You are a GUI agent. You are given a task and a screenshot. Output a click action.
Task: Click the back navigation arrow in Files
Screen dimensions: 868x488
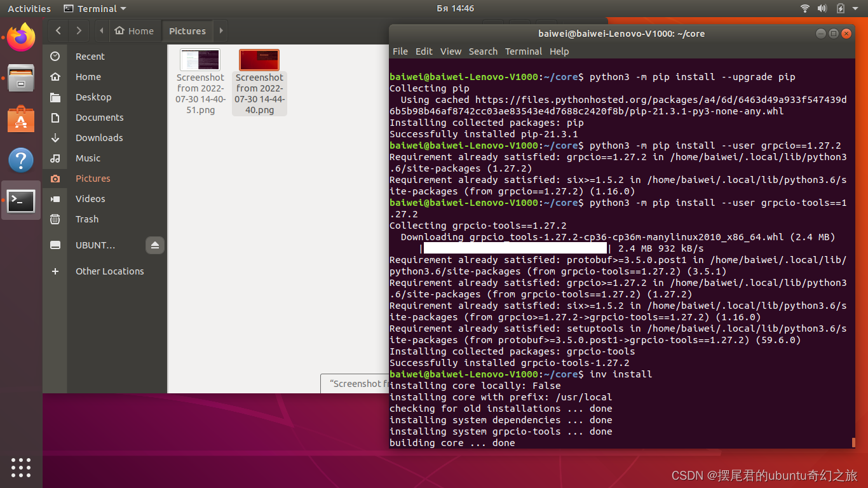[x=58, y=30]
